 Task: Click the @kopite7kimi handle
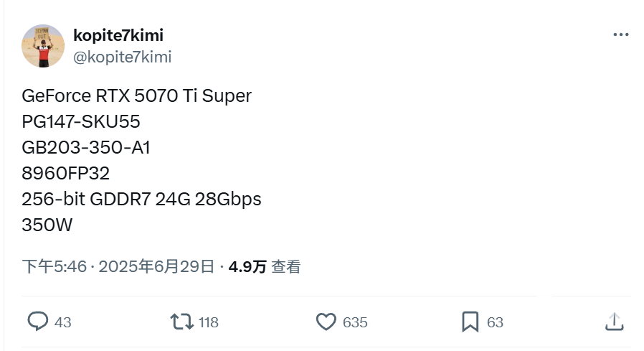point(122,57)
